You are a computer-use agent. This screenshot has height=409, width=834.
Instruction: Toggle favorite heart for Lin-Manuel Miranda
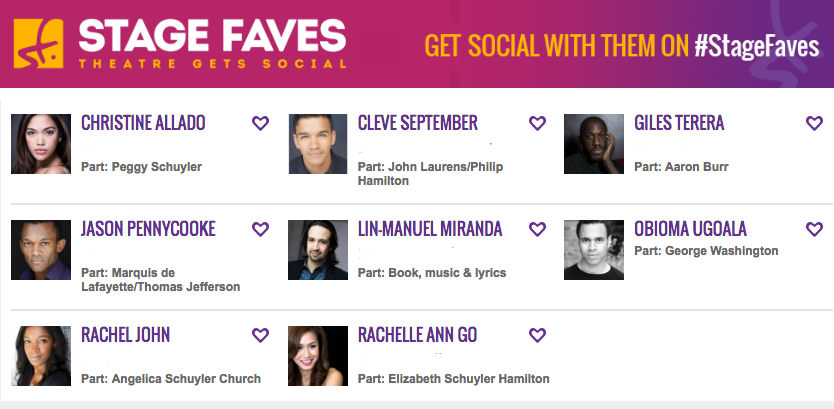[x=537, y=229]
